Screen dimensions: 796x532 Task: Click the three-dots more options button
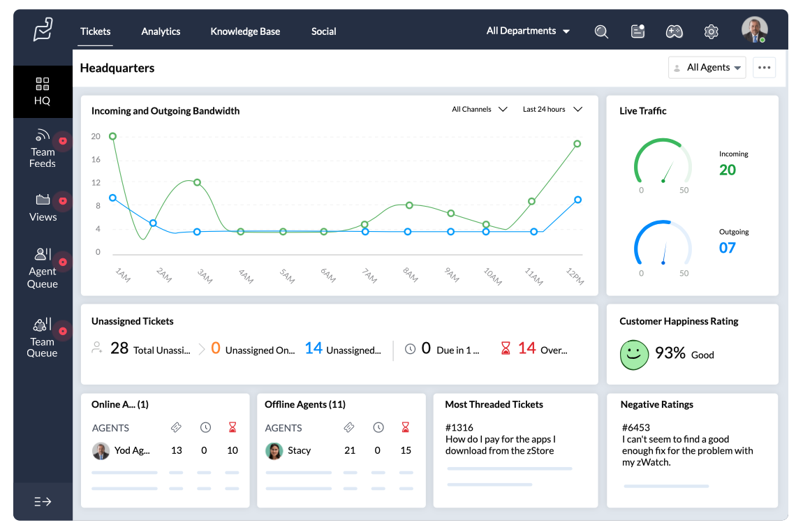tap(764, 68)
